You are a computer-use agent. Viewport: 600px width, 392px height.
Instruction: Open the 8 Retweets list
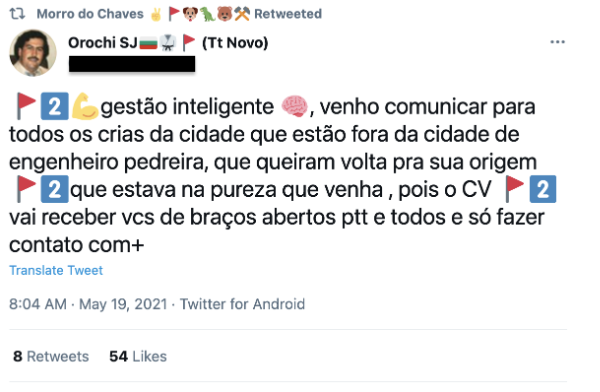click(51, 356)
